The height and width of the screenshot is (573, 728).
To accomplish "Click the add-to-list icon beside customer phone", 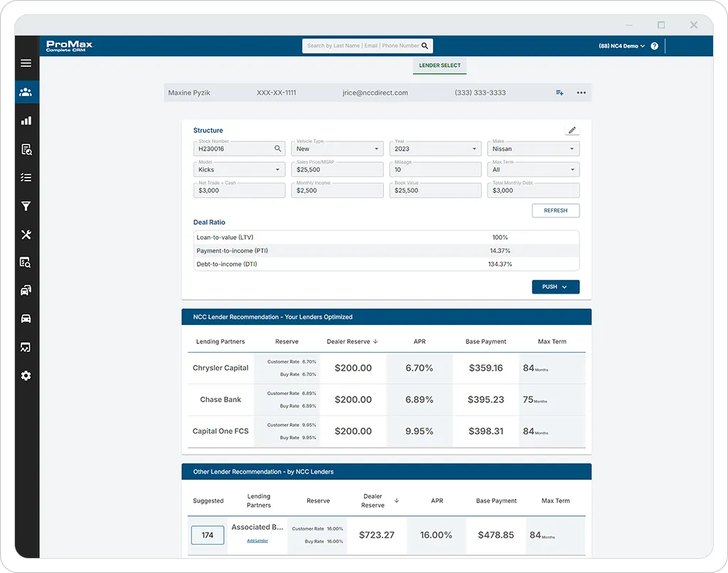I will coord(560,92).
